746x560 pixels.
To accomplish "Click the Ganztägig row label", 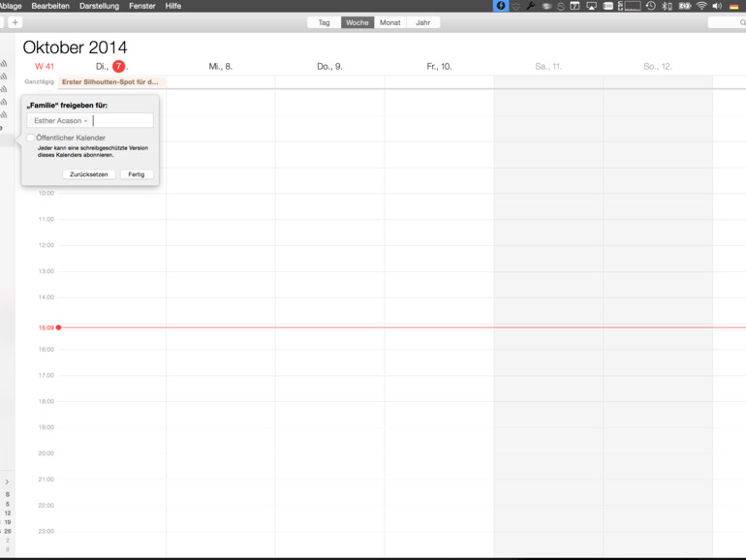I will click(39, 81).
